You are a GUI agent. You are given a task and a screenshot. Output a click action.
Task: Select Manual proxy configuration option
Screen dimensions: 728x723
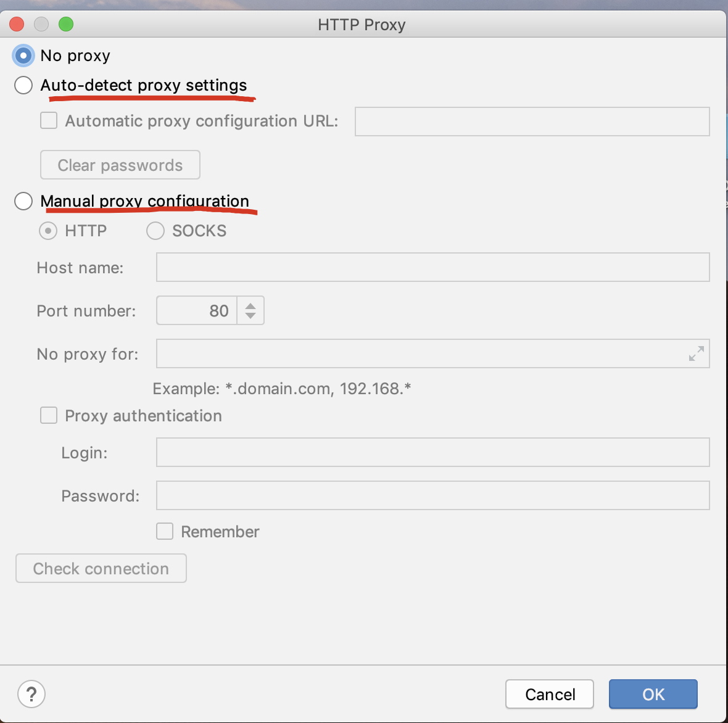point(23,202)
